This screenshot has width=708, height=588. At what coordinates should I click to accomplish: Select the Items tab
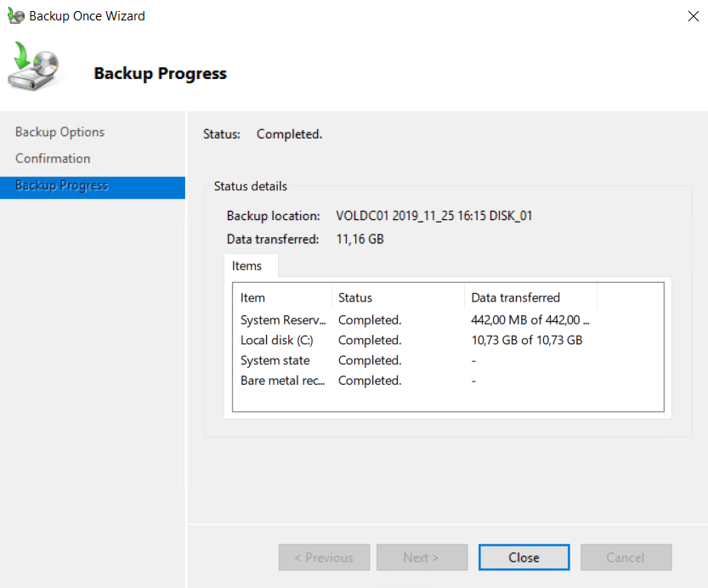pyautogui.click(x=246, y=266)
